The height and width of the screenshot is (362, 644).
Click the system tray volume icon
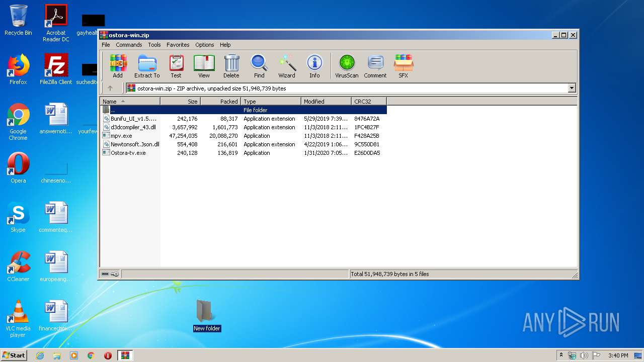click(x=584, y=355)
